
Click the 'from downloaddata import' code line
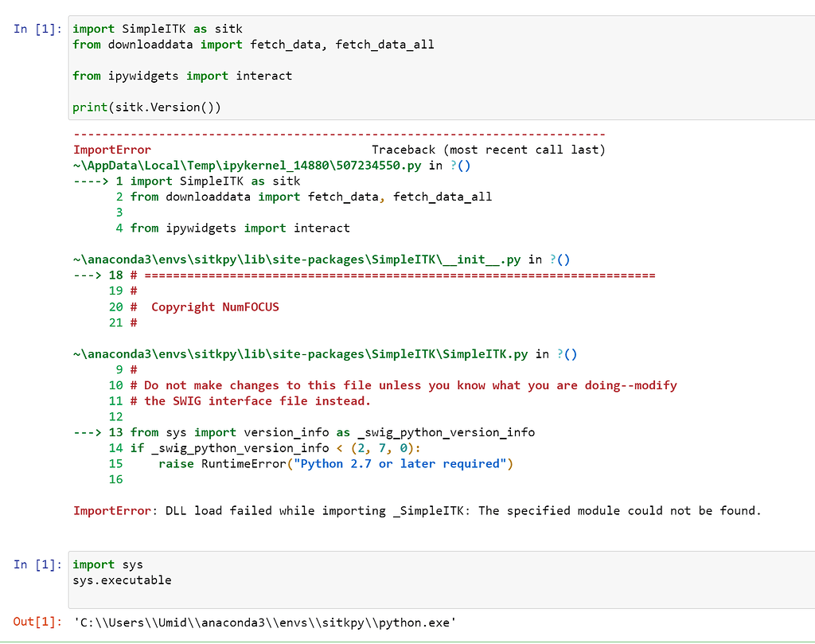tap(253, 45)
